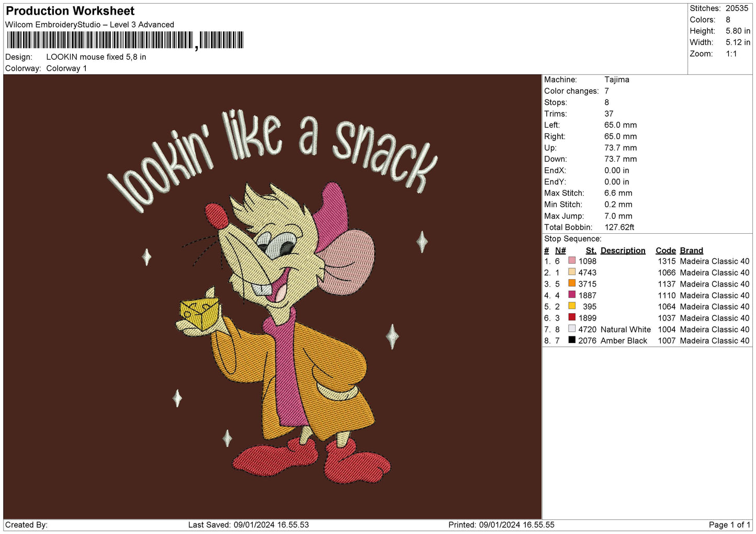Click the magenta color swatch for thread 1887
Screen dimensions: 756x534
(x=572, y=295)
